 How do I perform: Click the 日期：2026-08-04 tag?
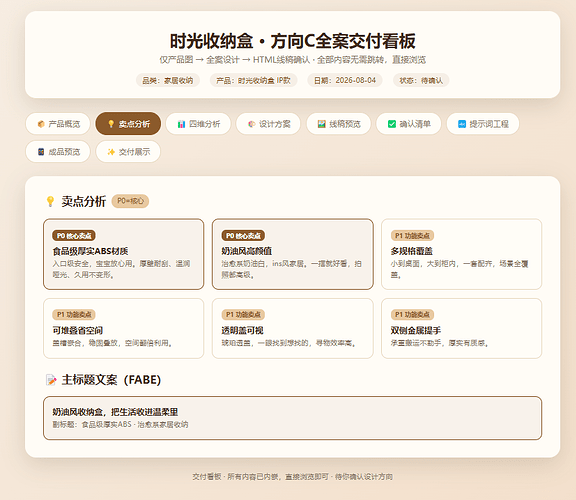click(x=345, y=80)
